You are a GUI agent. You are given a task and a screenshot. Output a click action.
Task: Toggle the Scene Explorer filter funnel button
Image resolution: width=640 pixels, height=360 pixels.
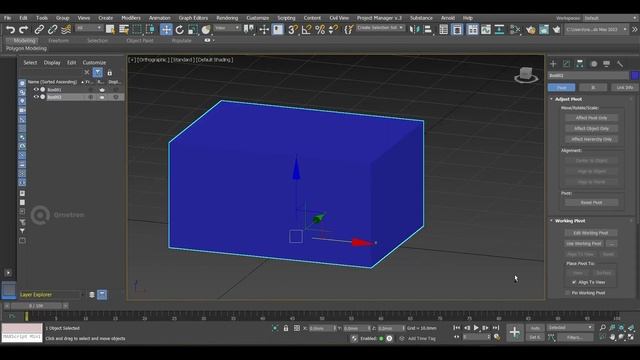98,73
